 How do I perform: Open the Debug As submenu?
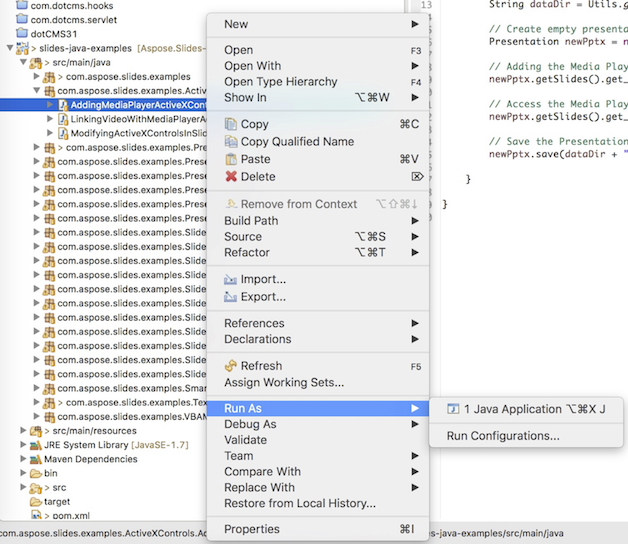pyautogui.click(x=318, y=424)
